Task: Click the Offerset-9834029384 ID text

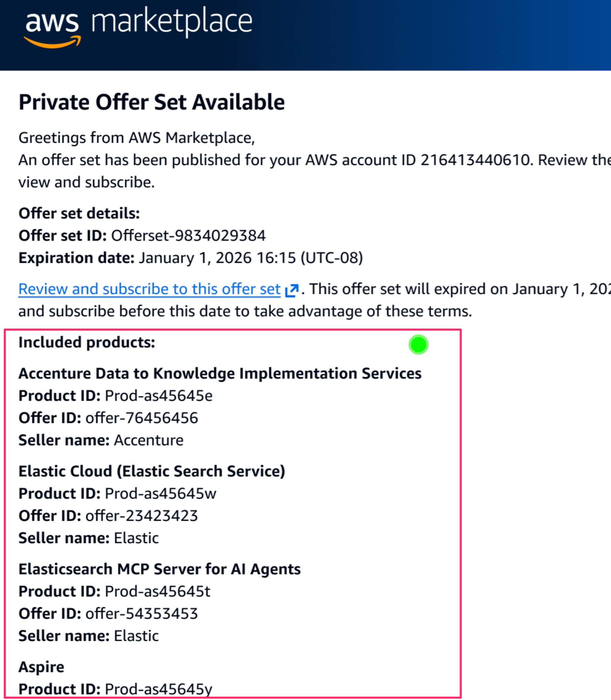Action: (188, 236)
